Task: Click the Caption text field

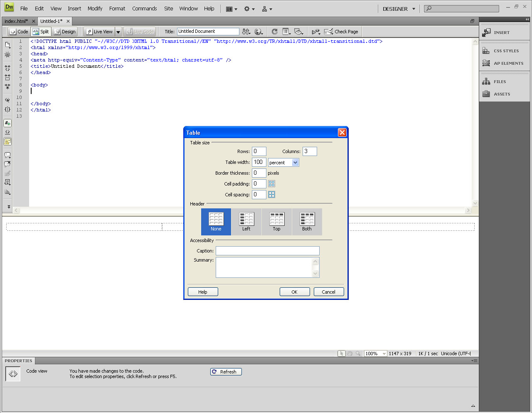Action: pos(268,251)
